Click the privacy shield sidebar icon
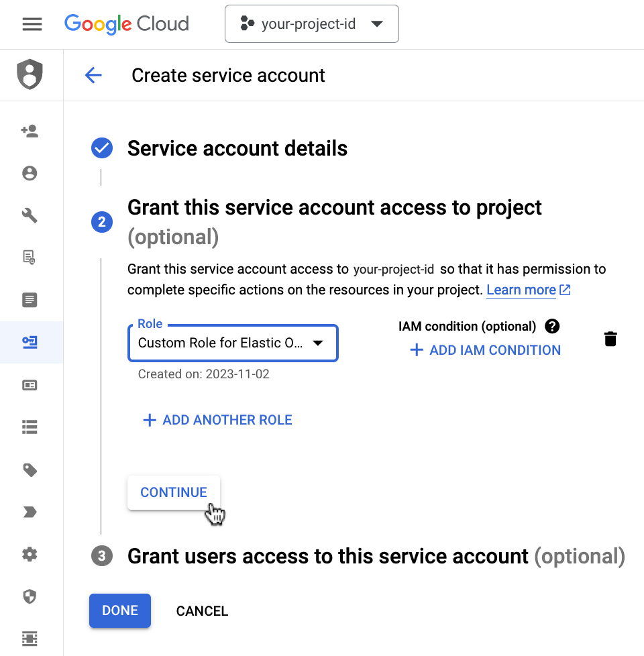644x656 pixels. 30,596
